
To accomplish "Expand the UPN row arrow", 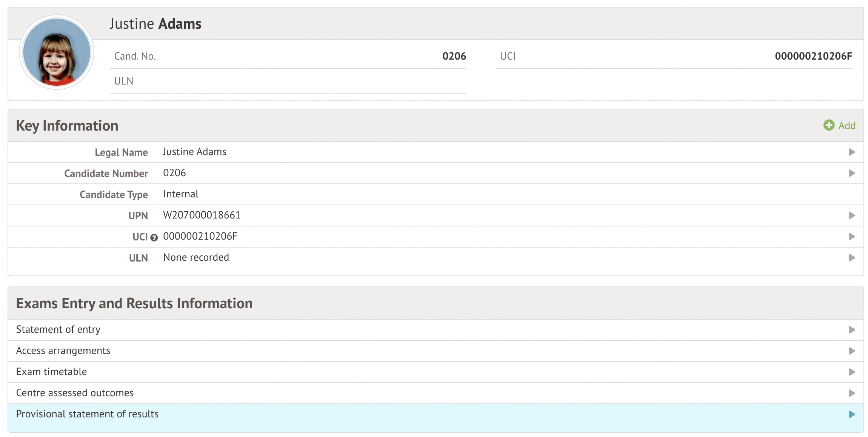I will click(x=852, y=215).
